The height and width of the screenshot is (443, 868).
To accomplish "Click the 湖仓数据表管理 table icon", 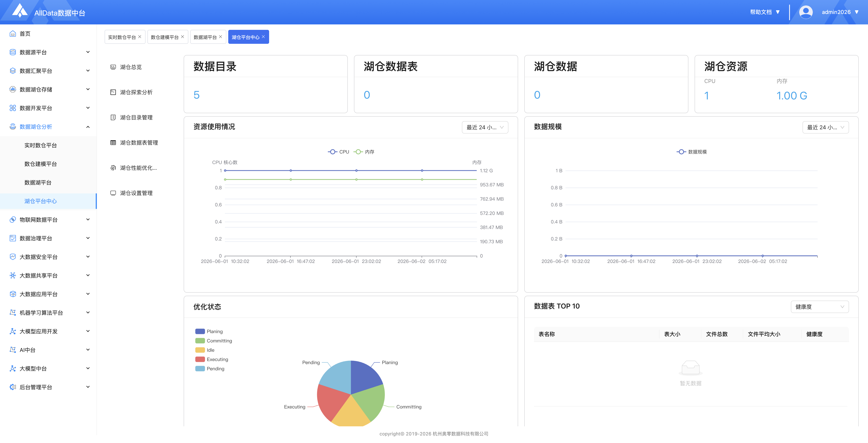I will [x=113, y=143].
